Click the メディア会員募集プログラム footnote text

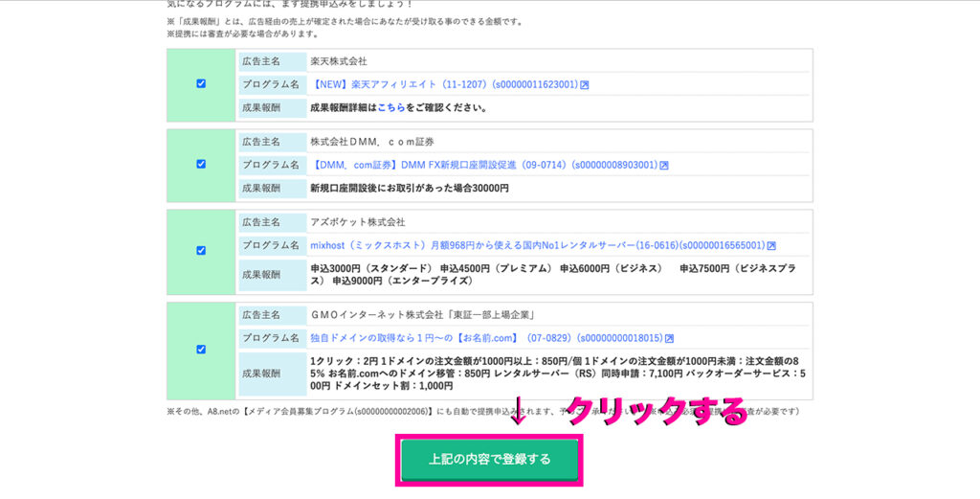pyautogui.click(x=338, y=412)
